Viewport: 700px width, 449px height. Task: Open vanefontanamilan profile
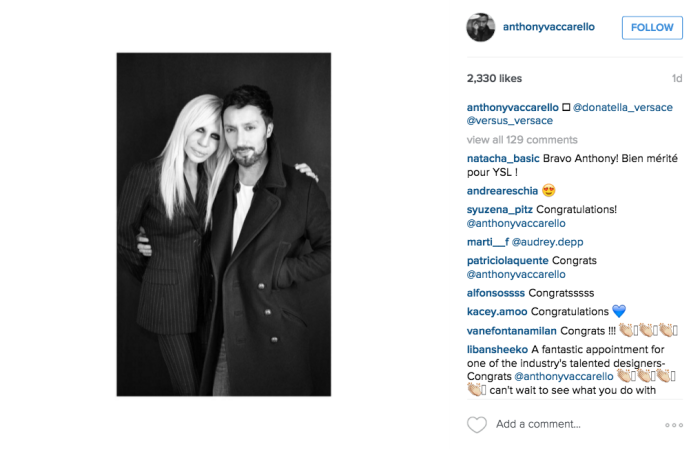pos(512,331)
